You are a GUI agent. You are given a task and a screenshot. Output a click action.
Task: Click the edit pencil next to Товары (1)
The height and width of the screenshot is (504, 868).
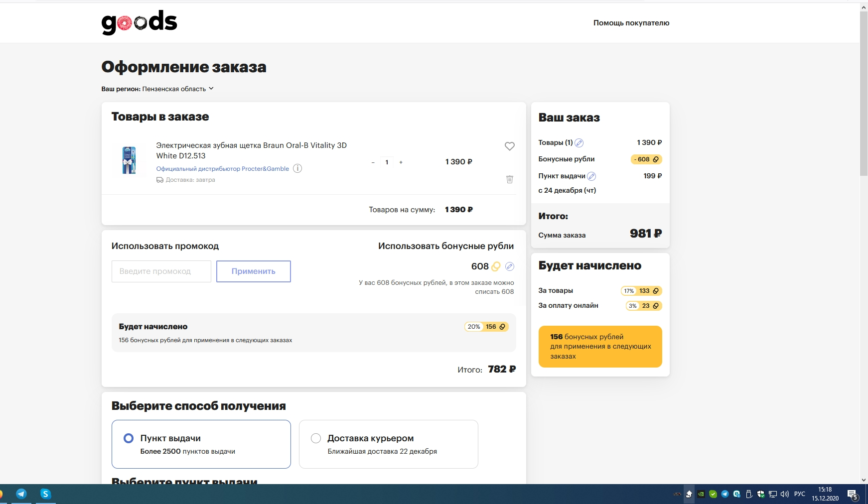click(579, 143)
